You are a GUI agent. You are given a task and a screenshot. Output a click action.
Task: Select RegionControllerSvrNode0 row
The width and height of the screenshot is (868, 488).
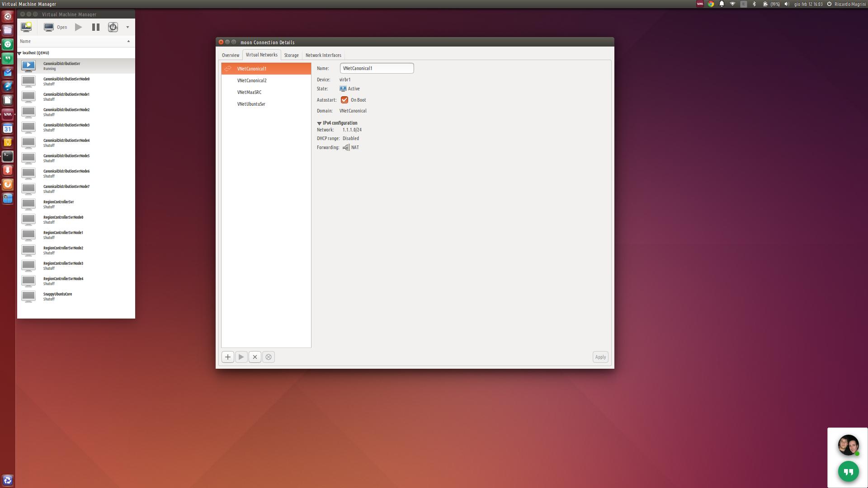76,220
